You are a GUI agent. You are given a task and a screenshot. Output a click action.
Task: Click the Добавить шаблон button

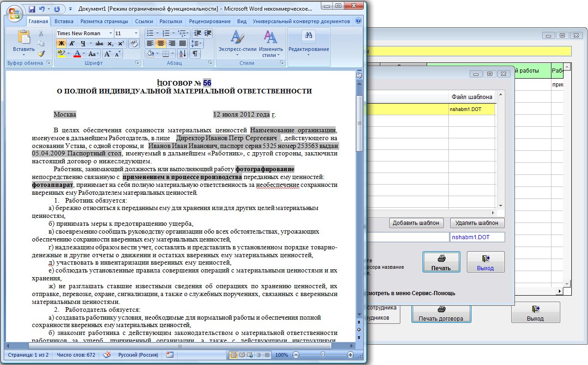[x=416, y=223]
